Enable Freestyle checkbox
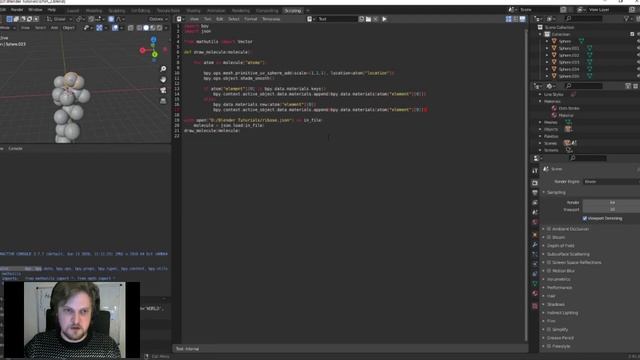640x360 pixels. [549, 346]
